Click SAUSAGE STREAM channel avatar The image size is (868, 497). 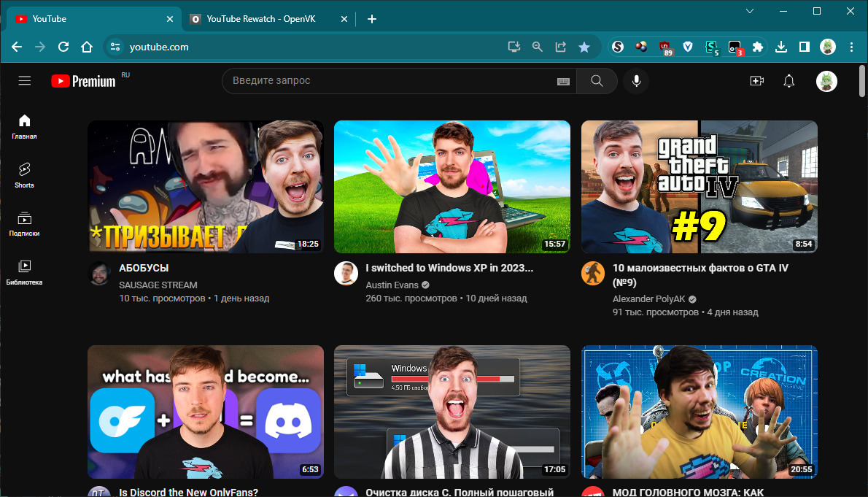coord(100,273)
